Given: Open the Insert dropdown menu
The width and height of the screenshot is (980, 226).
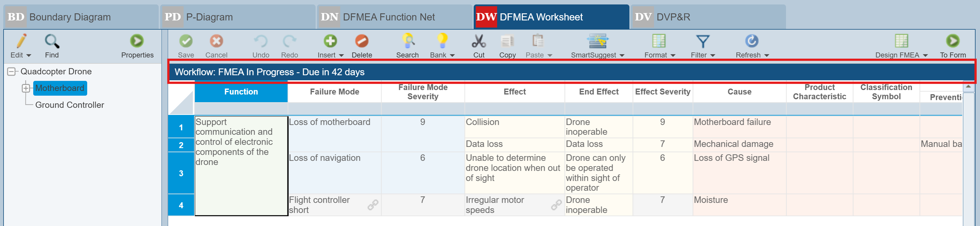Looking at the screenshot, I should tap(330, 55).
